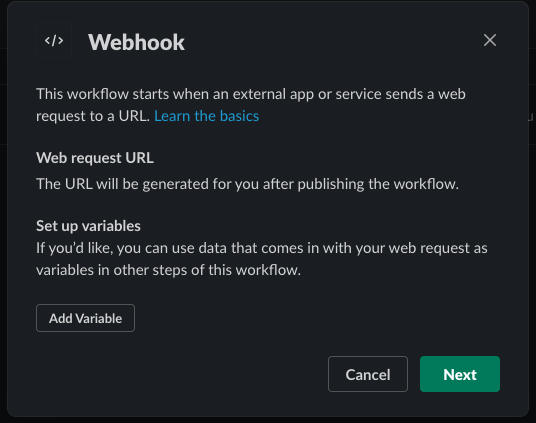536x423 pixels.
Task: Cancel the Webhook setup
Action: [x=368, y=374]
